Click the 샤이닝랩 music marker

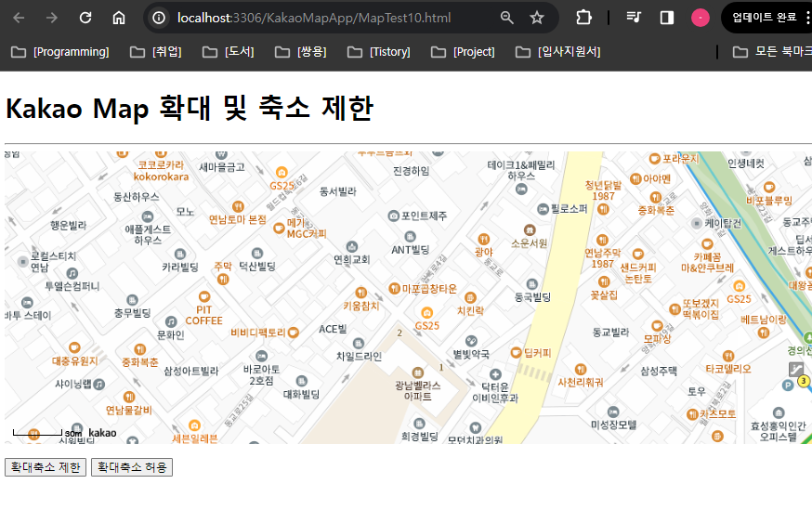pos(98,385)
